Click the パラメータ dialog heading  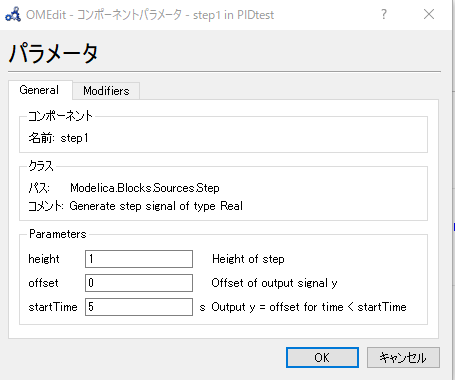coord(53,53)
